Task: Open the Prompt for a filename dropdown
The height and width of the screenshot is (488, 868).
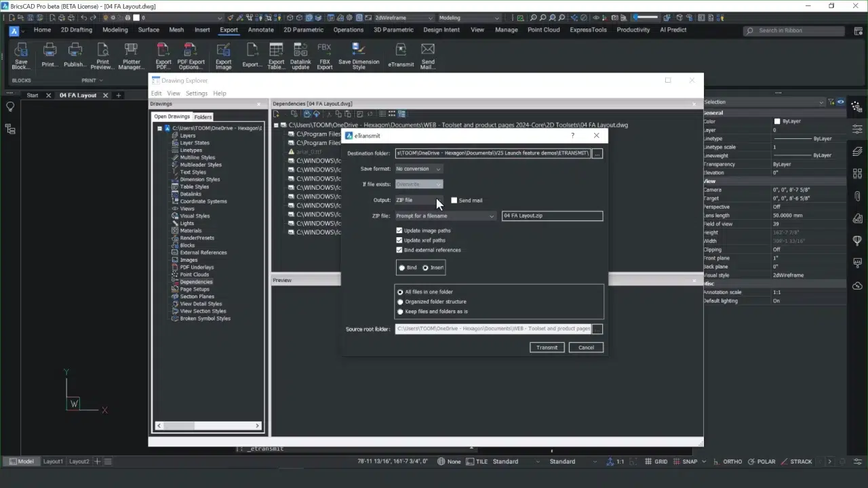Action: point(445,216)
